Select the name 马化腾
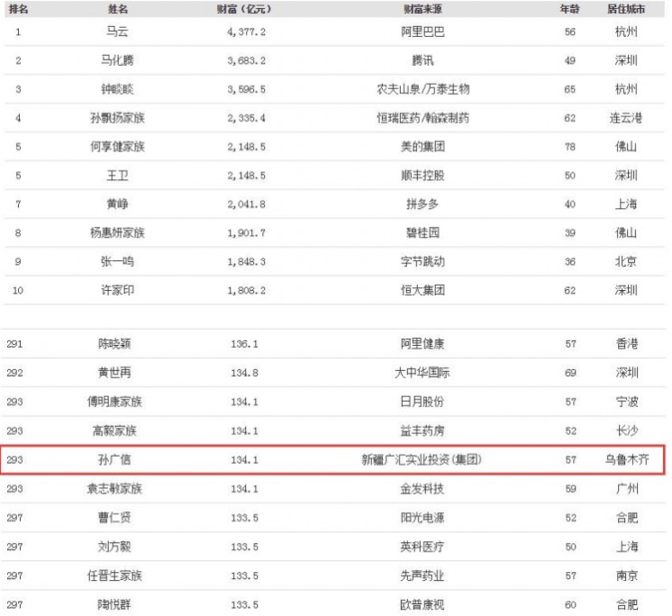 (x=117, y=60)
